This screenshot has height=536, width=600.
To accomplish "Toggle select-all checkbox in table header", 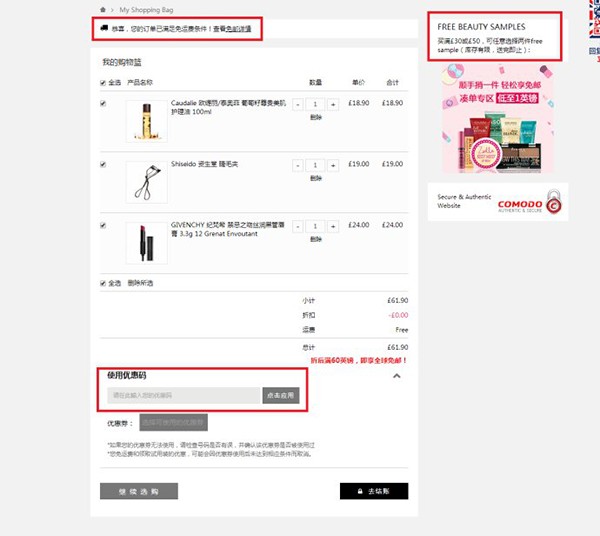I will [103, 83].
